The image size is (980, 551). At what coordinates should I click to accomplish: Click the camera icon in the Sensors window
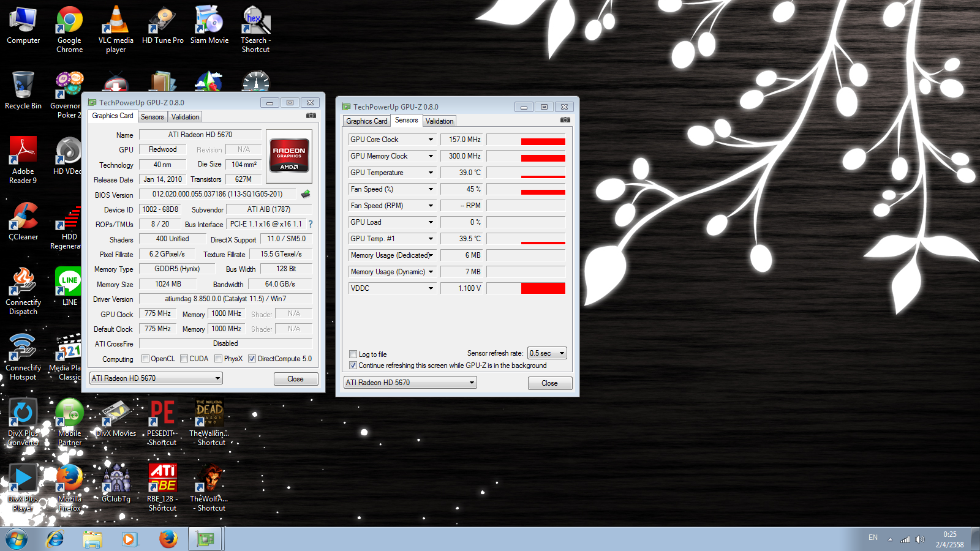pyautogui.click(x=565, y=119)
